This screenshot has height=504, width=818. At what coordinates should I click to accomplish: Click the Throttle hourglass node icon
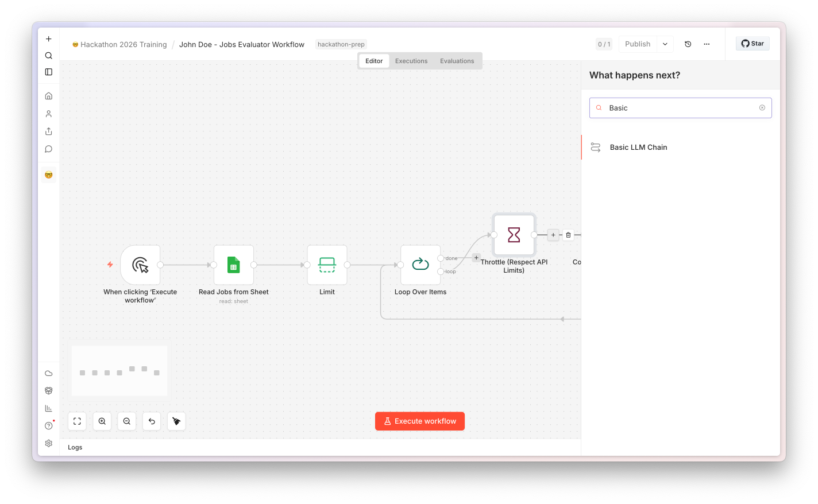[514, 235]
